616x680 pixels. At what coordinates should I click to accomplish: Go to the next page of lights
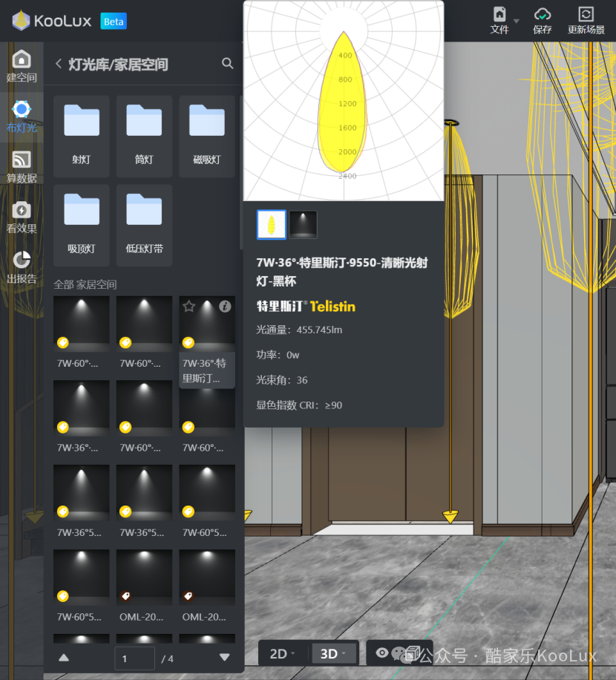[225, 658]
